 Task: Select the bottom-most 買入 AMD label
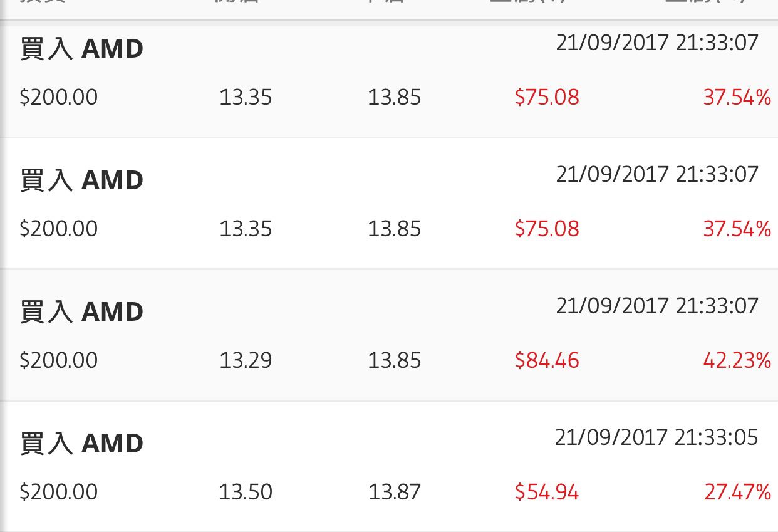pos(82,444)
